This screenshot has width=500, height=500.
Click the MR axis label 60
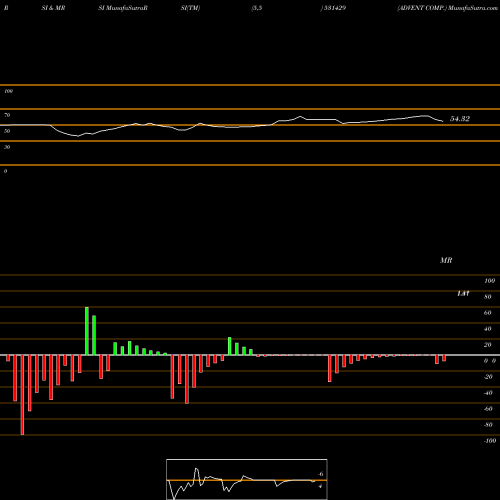487,313
